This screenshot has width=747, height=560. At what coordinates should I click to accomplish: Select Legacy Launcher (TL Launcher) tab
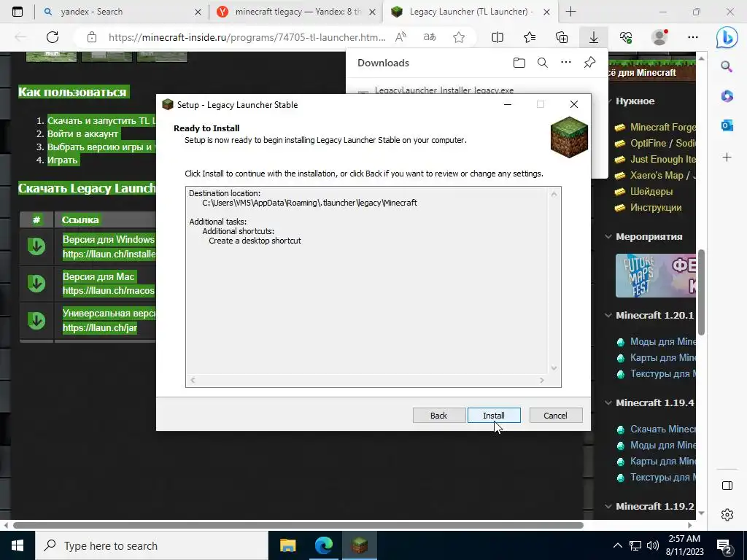click(x=469, y=12)
